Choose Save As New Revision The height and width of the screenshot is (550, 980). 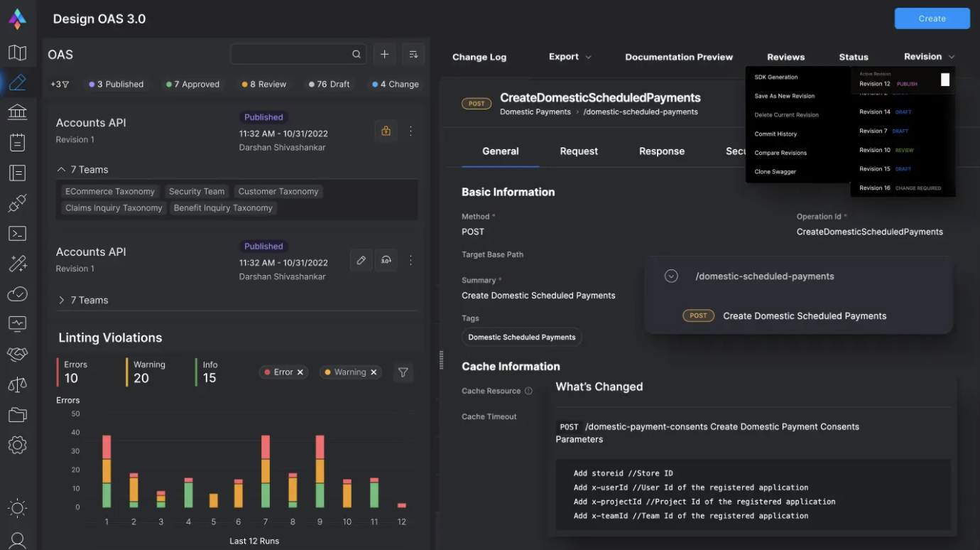click(x=785, y=96)
